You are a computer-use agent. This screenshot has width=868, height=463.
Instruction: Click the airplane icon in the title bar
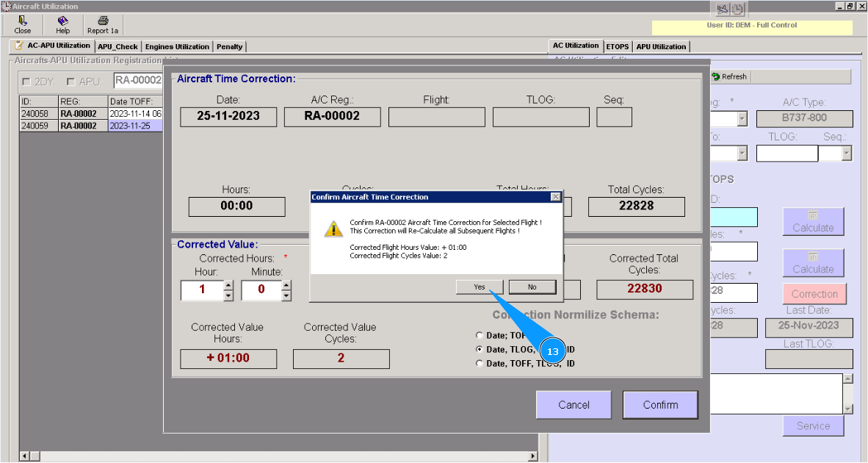[x=723, y=10]
